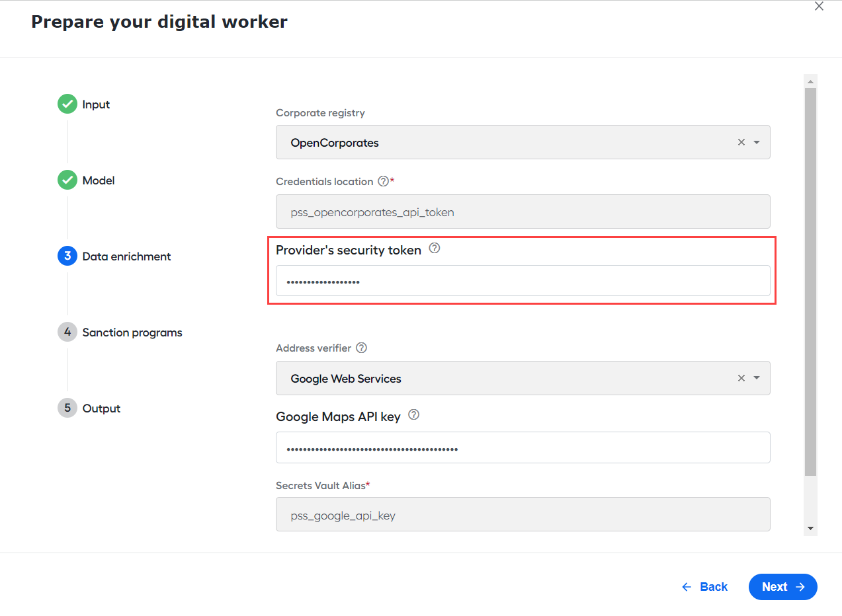Click the step 5 number badge
Image resolution: width=842 pixels, height=616 pixels.
pyautogui.click(x=67, y=408)
